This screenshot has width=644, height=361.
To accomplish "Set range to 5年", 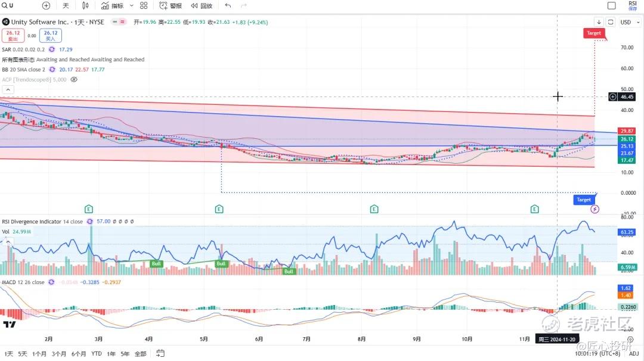I will tap(125, 354).
